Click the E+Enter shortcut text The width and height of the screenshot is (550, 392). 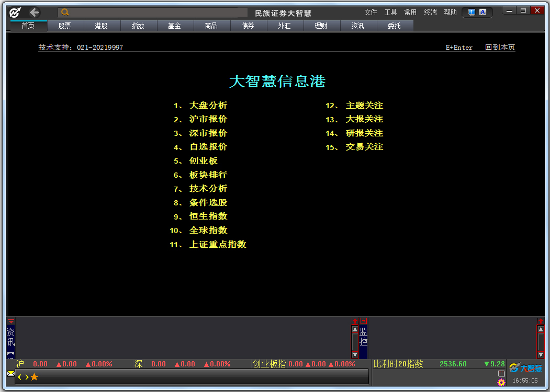(x=459, y=47)
